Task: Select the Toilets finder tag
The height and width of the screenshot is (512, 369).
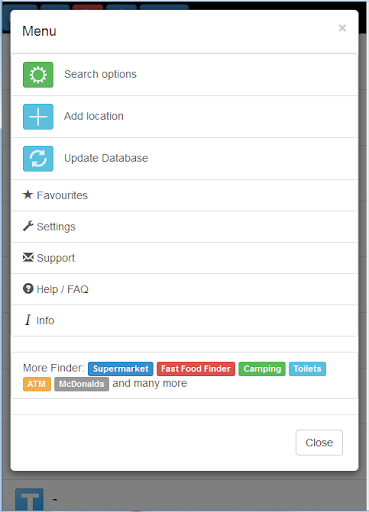Action: tap(307, 369)
